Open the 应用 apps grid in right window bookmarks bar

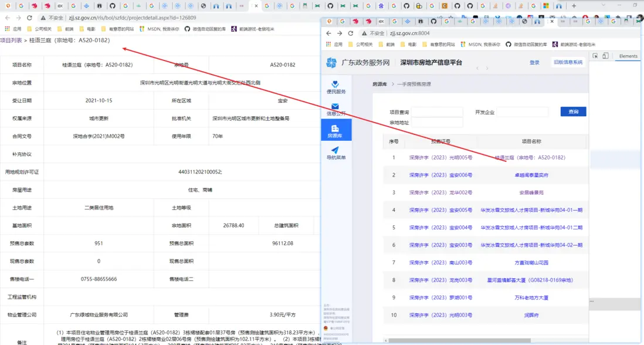334,45
